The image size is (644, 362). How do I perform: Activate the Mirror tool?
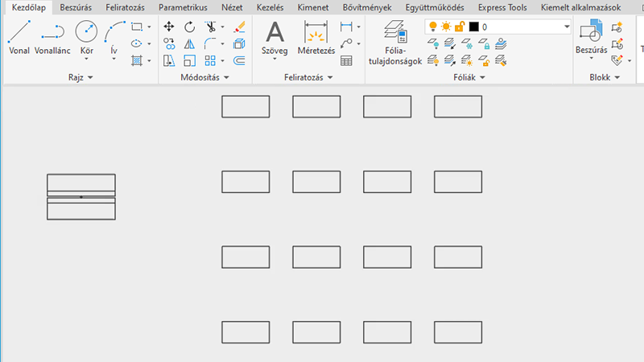189,43
